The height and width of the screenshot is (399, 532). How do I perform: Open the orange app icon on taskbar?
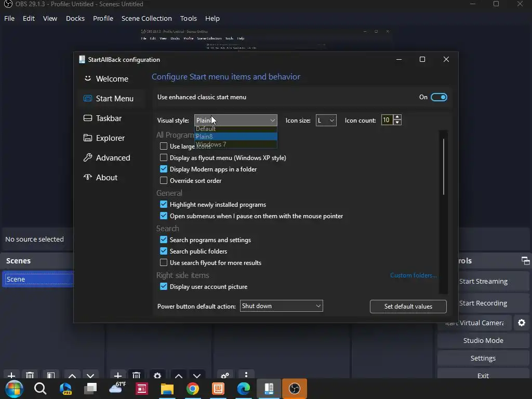[x=218, y=389]
